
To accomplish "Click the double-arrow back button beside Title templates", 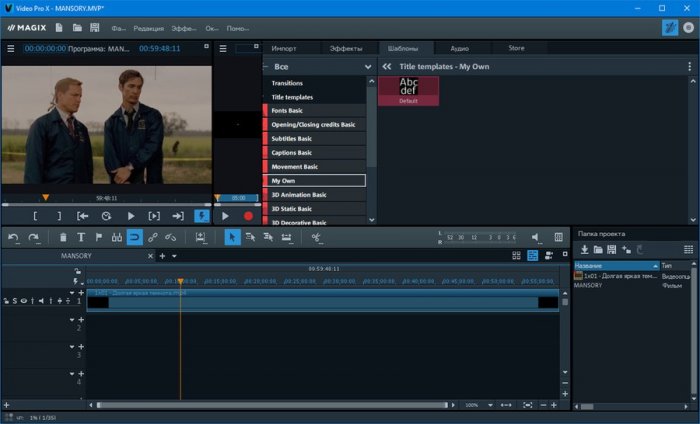I will point(387,66).
